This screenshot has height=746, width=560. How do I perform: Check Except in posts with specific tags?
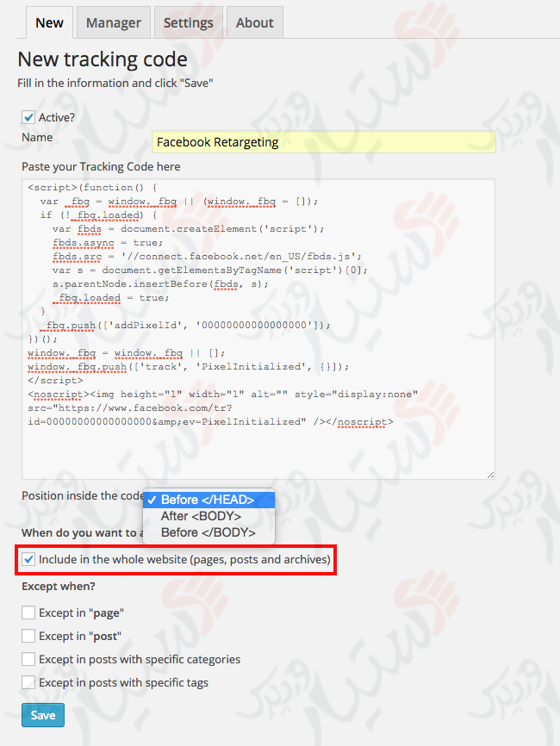tap(28, 682)
